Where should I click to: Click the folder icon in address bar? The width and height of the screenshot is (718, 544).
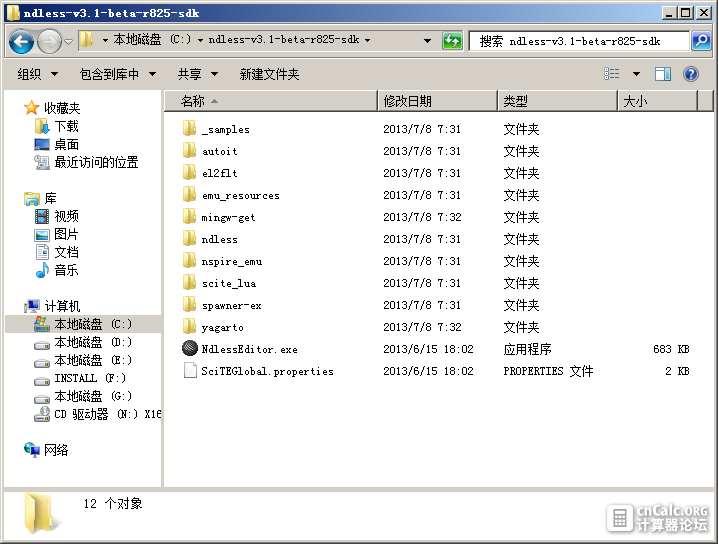[87, 40]
